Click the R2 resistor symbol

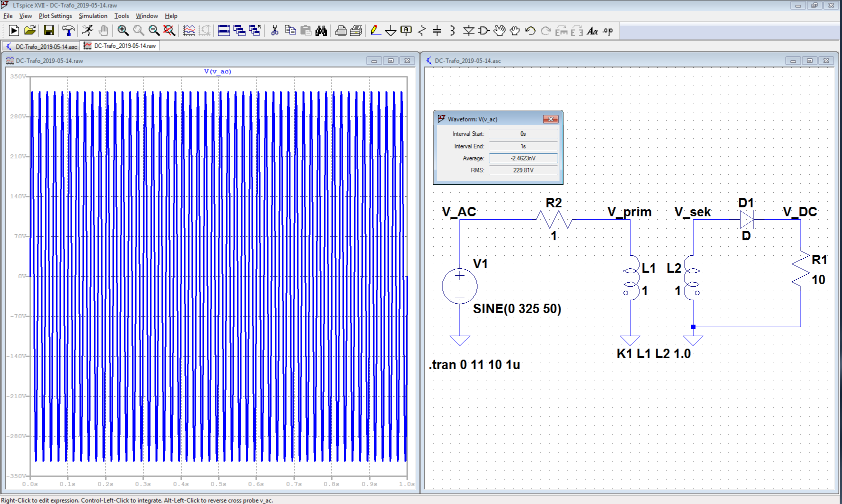coord(553,219)
